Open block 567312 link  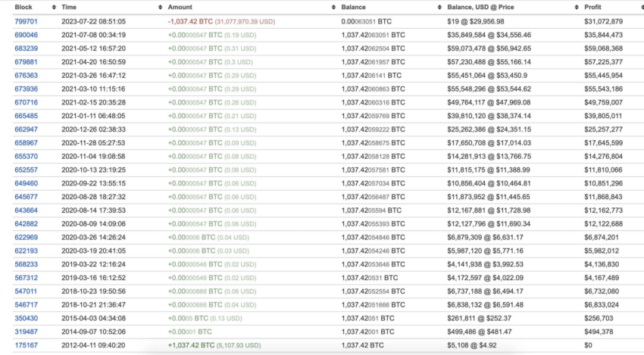point(26,278)
